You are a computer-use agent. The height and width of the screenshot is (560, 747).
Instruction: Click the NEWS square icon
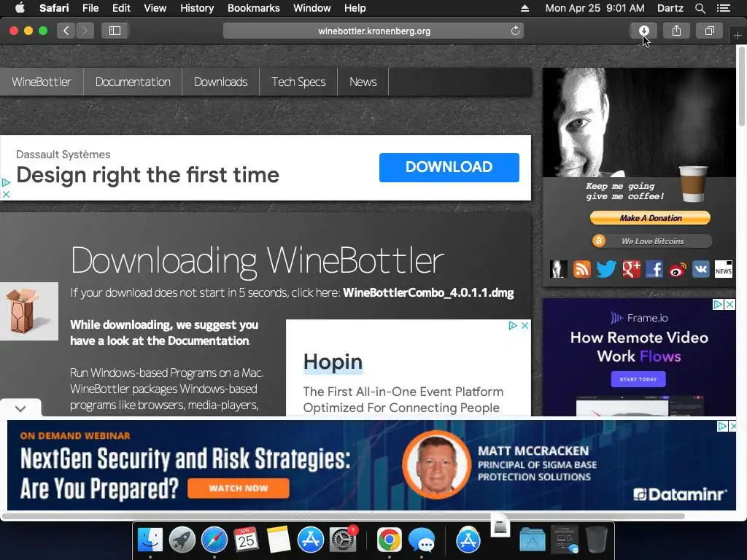(x=724, y=270)
